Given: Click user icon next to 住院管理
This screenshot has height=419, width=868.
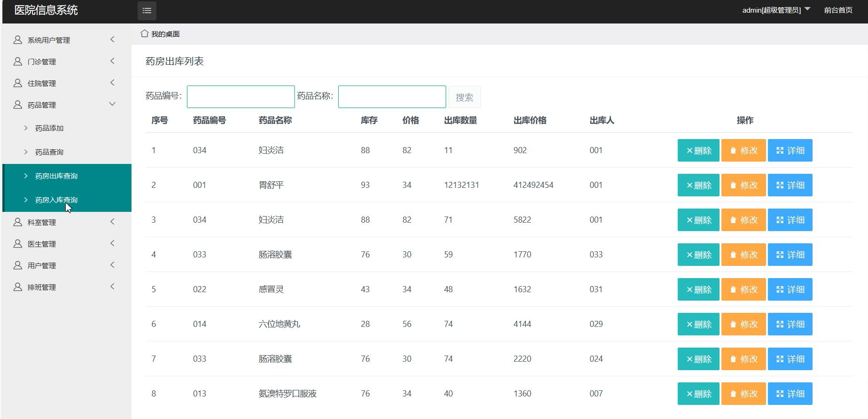Looking at the screenshot, I should tap(18, 83).
